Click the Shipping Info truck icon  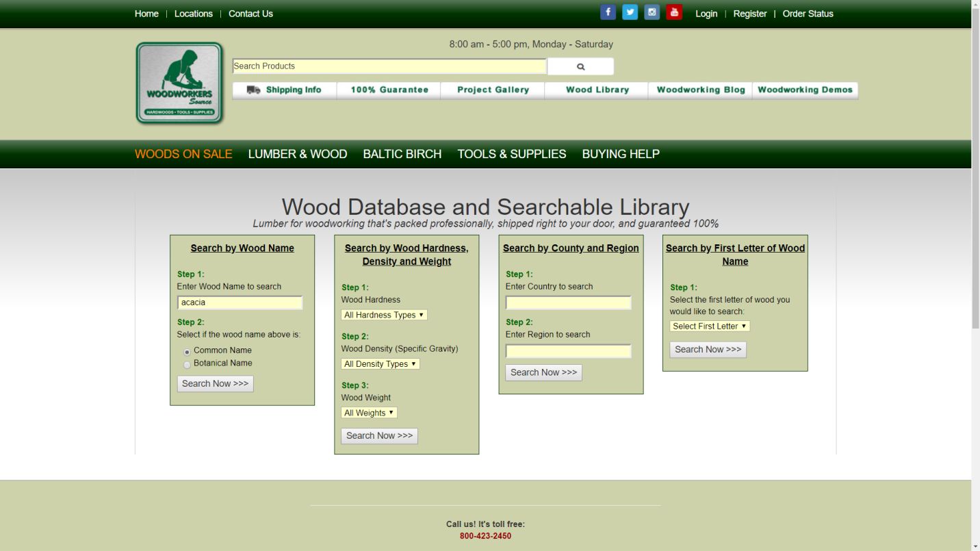254,89
